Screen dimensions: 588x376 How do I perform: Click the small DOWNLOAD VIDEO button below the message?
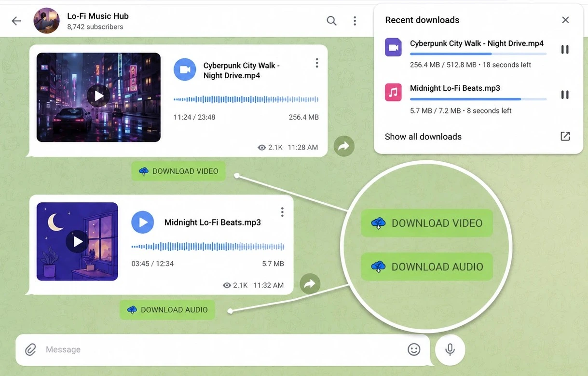coord(178,171)
